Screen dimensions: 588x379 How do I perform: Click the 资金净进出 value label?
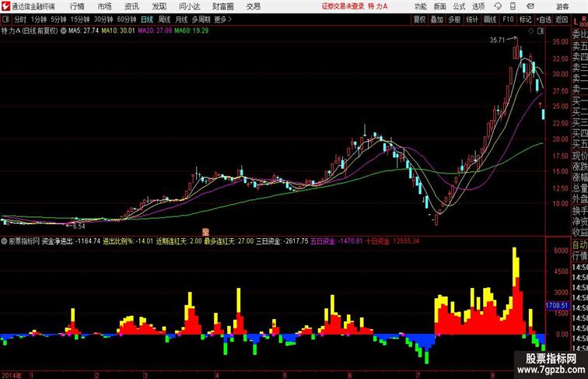[71, 241]
